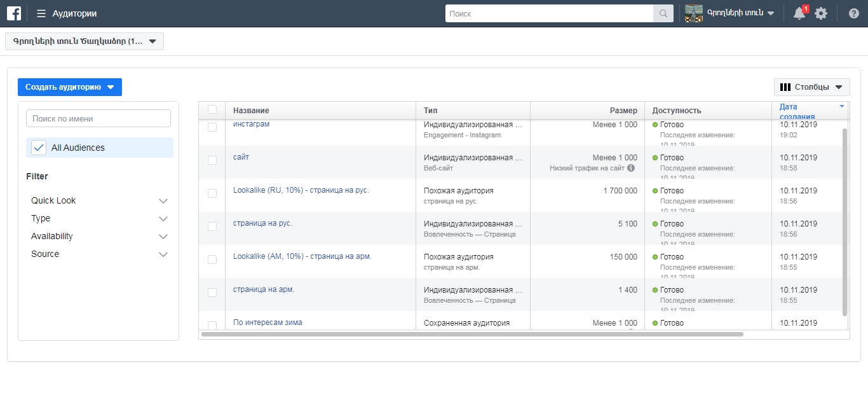The image size is (868, 395).
Task: Open the ad account selector dropdown
Action: [x=85, y=41]
